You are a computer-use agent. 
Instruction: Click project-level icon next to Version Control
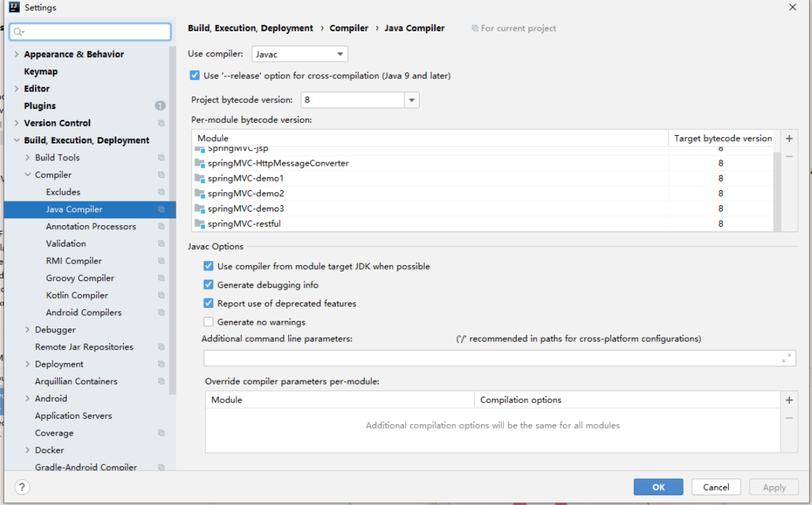161,123
